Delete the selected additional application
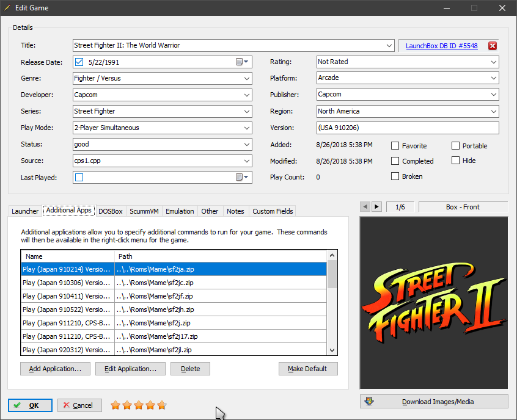The width and height of the screenshot is (517, 420). pyautogui.click(x=190, y=369)
